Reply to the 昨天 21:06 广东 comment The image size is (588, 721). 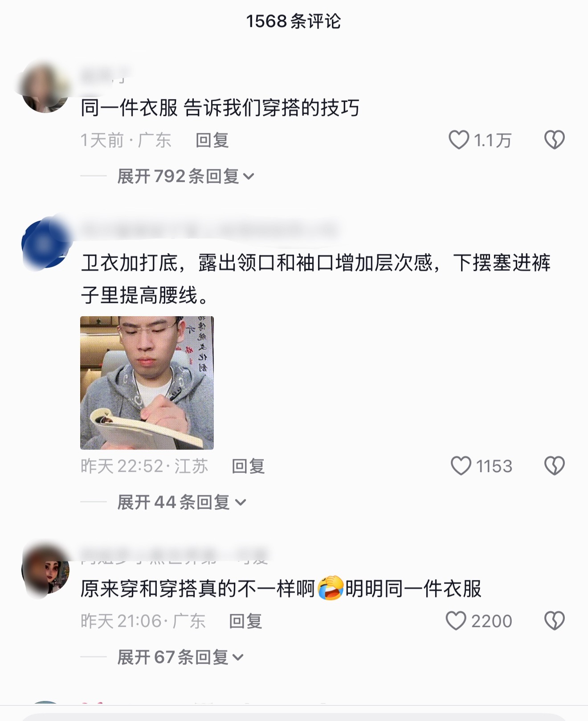245,621
